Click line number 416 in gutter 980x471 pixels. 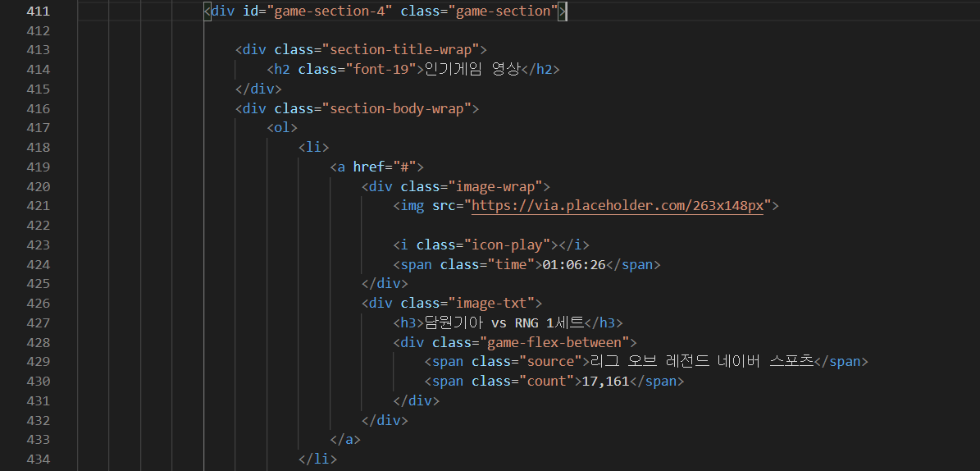pyautogui.click(x=39, y=108)
